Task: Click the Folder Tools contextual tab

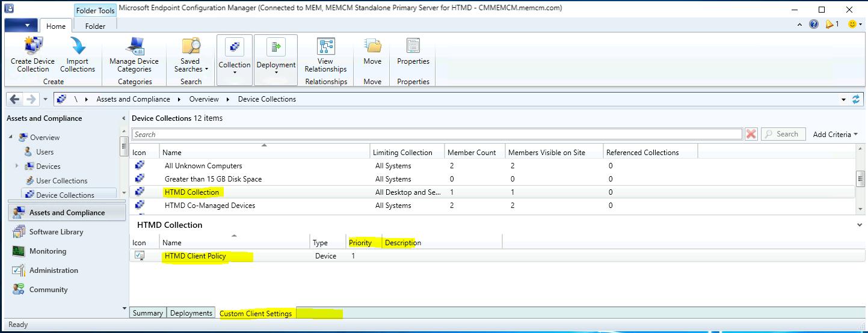Action: (x=95, y=11)
